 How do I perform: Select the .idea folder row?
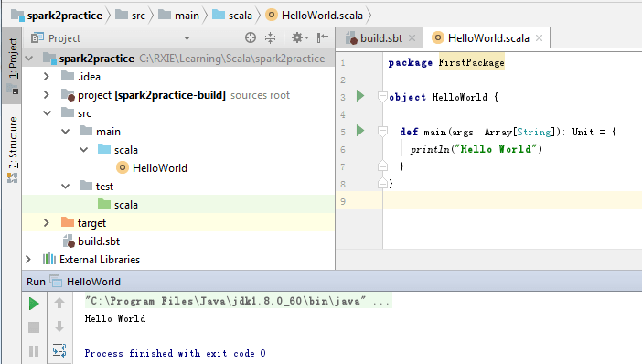(178, 77)
